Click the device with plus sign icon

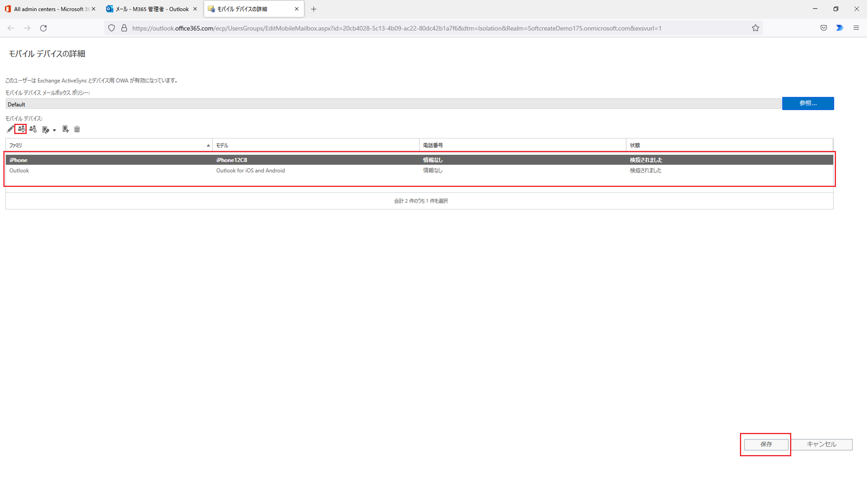coord(65,129)
